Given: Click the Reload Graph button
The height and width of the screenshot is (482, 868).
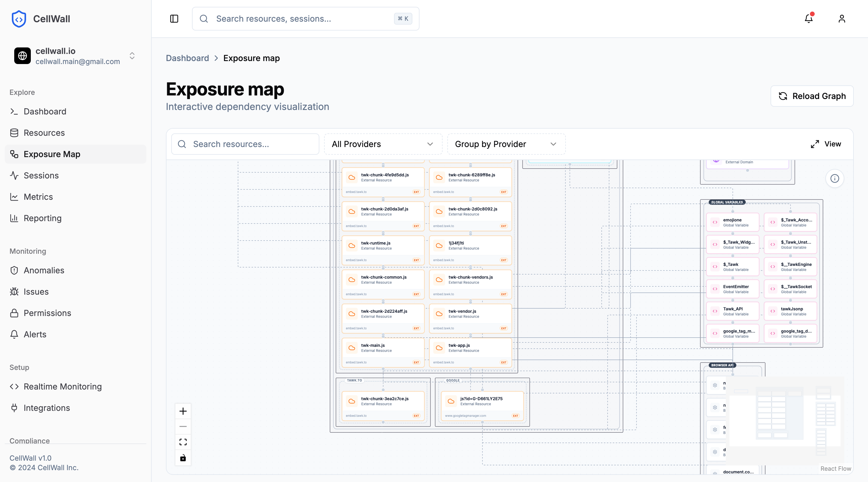Looking at the screenshot, I should 812,96.
